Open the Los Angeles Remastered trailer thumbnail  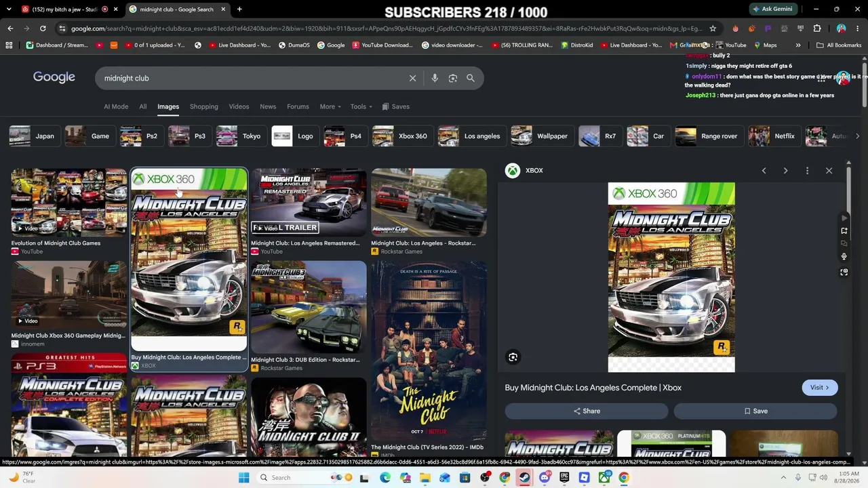coord(309,202)
